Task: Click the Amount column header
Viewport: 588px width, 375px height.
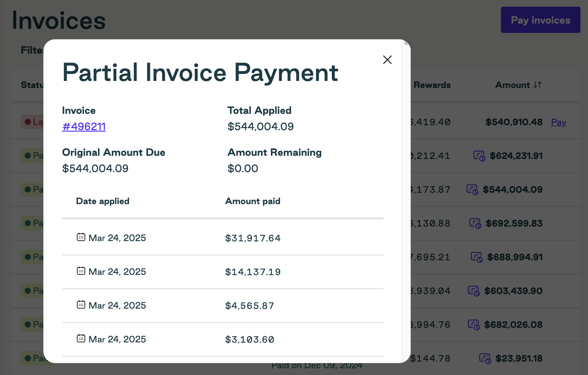Action: 513,85
